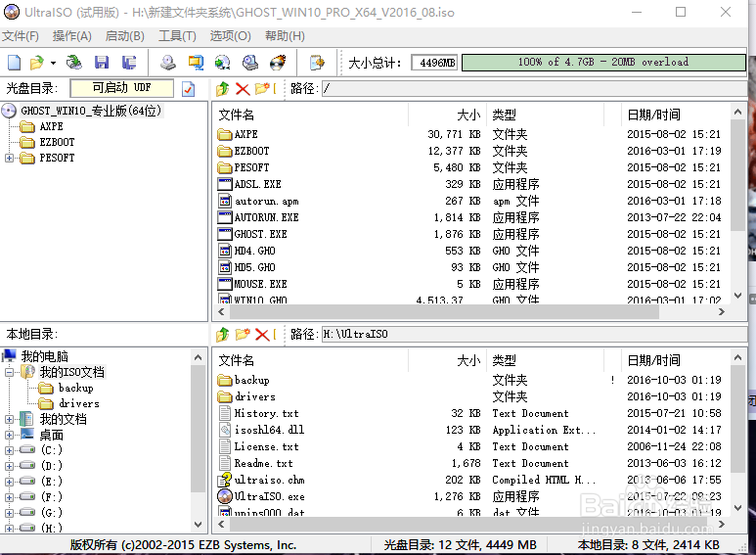Click the New file toolbar icon

(x=14, y=63)
